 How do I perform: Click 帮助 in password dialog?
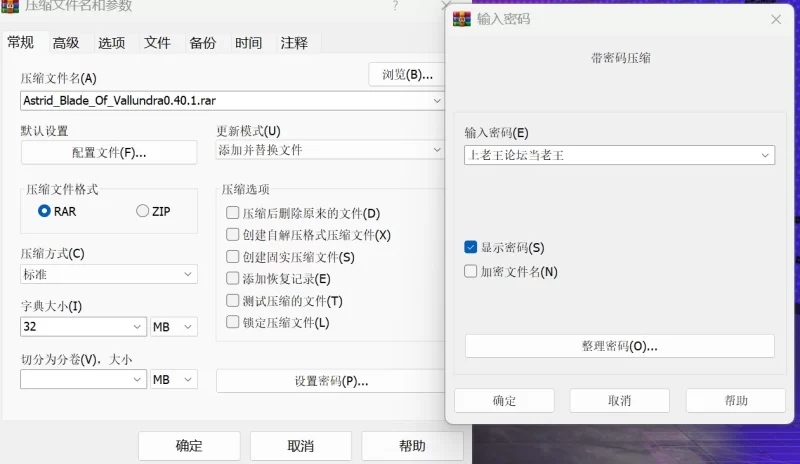(x=736, y=401)
